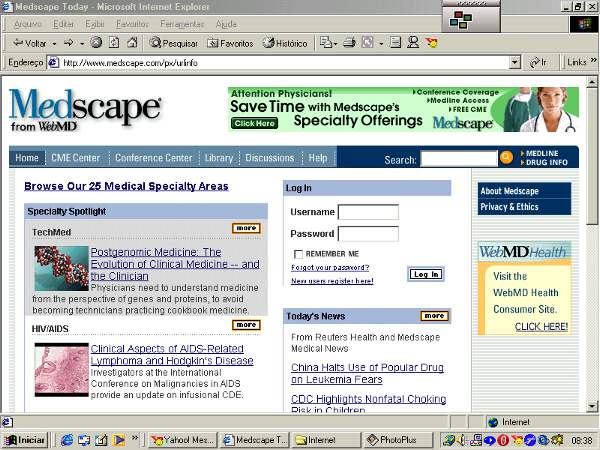Switch to Yahoo Messenger taskbar button
Screen dimensions: 600x450
click(183, 440)
